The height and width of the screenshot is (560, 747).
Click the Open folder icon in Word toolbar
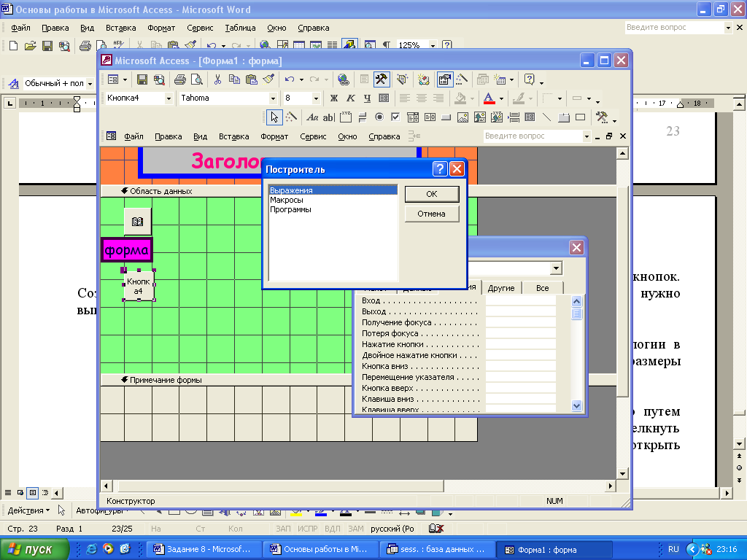click(30, 46)
